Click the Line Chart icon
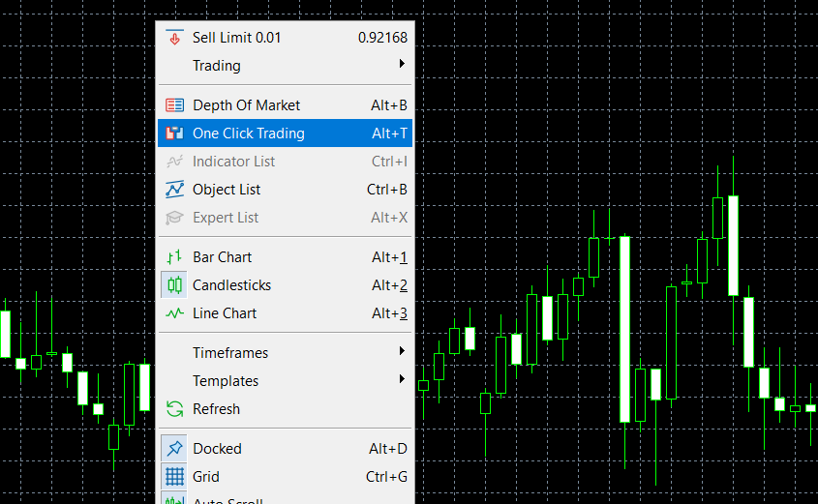Image resolution: width=818 pixels, height=504 pixels. [x=174, y=313]
